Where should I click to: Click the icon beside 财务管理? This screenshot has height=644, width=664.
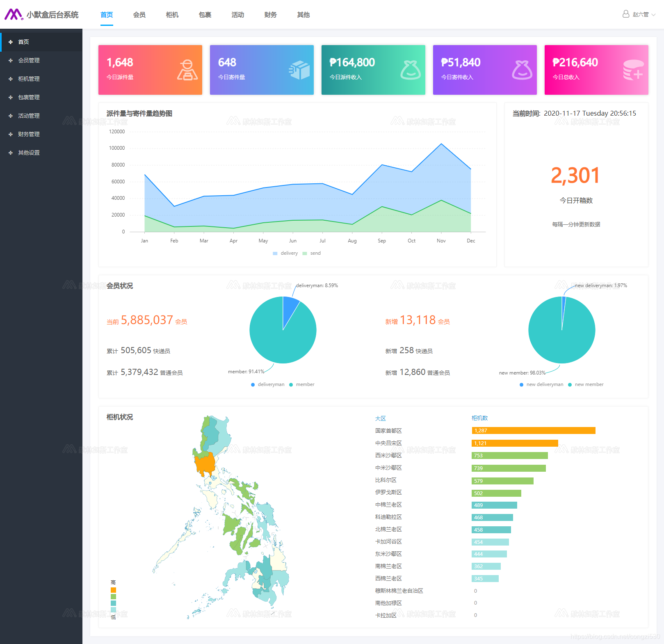coord(11,134)
